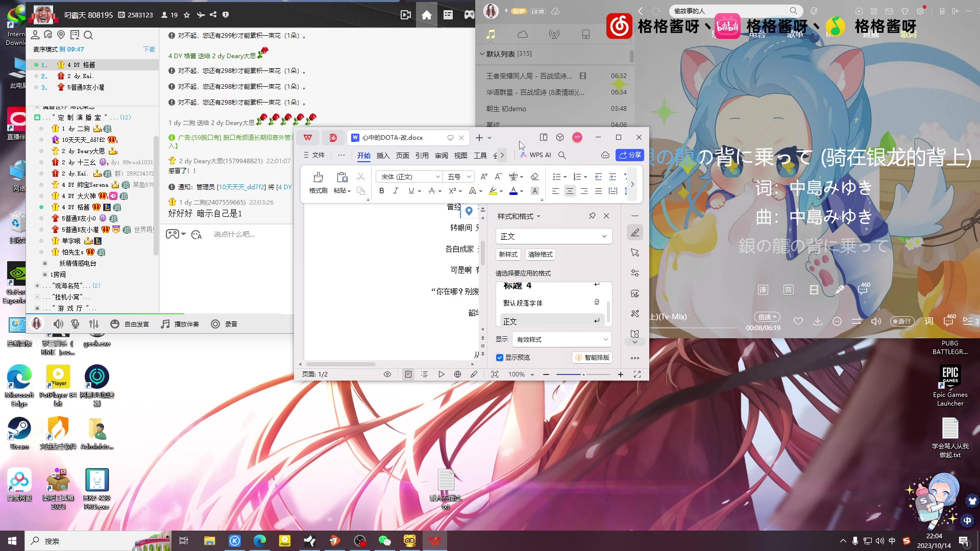Click the 清除格式 button
Screen dimensions: 980x551
541,255
